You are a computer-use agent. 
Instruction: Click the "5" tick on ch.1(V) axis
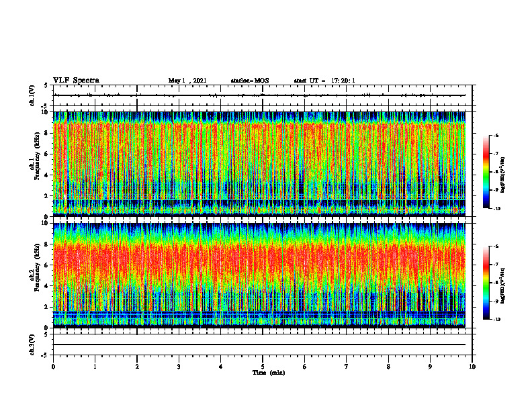tap(47, 85)
